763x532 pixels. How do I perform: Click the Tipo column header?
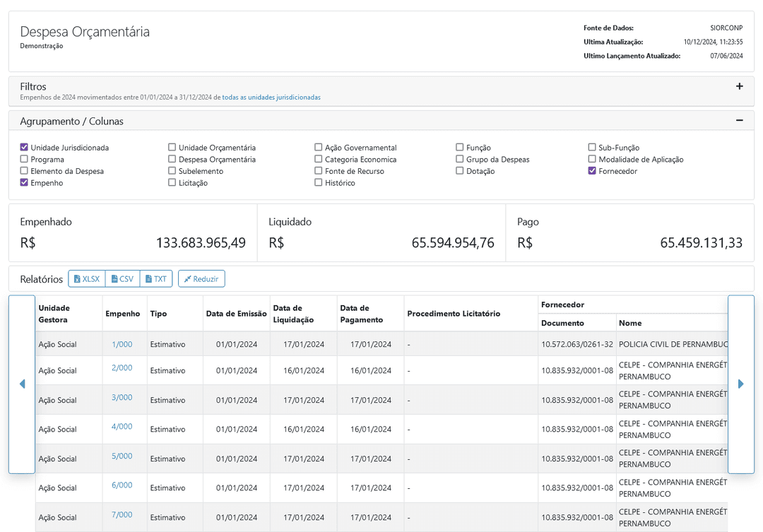[175, 314]
